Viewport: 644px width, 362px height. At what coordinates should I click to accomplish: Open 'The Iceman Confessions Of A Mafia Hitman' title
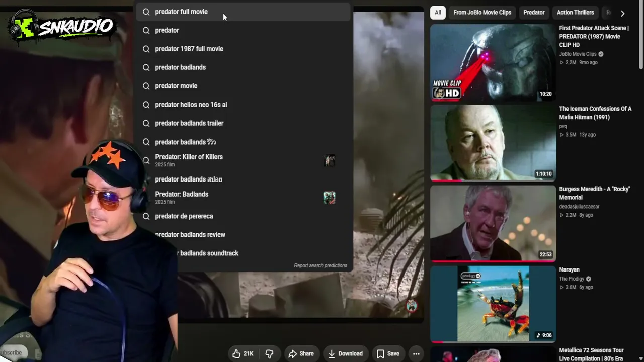click(x=595, y=113)
